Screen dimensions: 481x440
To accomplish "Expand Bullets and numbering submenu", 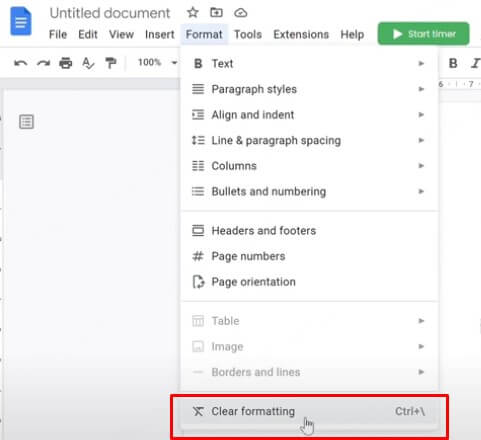I will coord(309,191).
